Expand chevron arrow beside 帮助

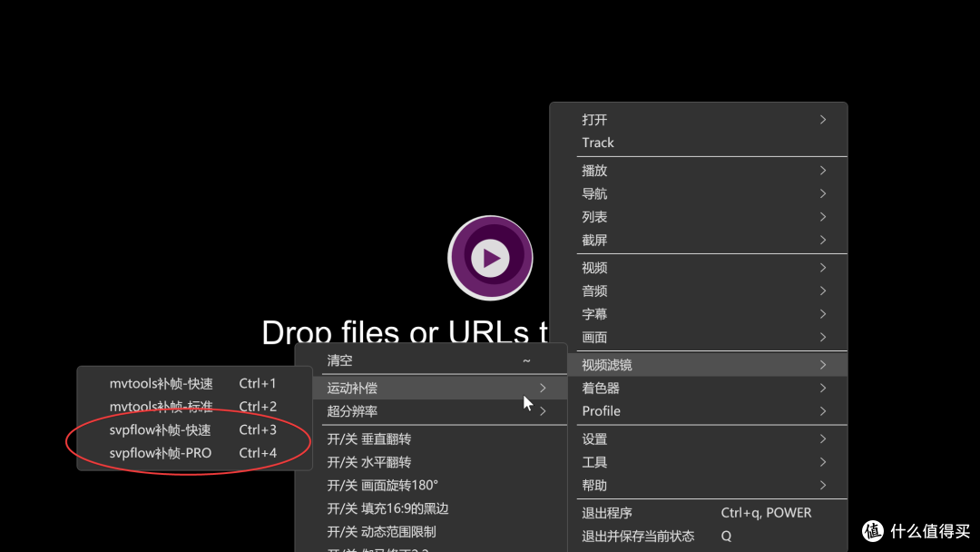coord(823,485)
